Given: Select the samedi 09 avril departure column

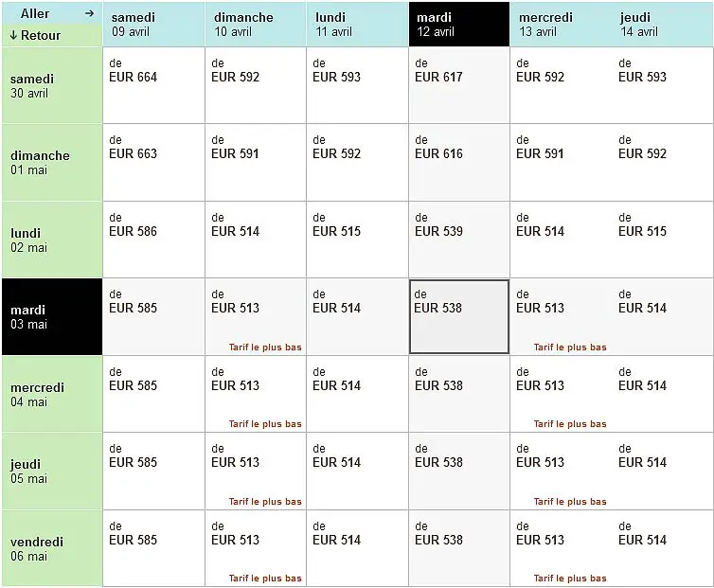Looking at the screenshot, I should tap(153, 24).
